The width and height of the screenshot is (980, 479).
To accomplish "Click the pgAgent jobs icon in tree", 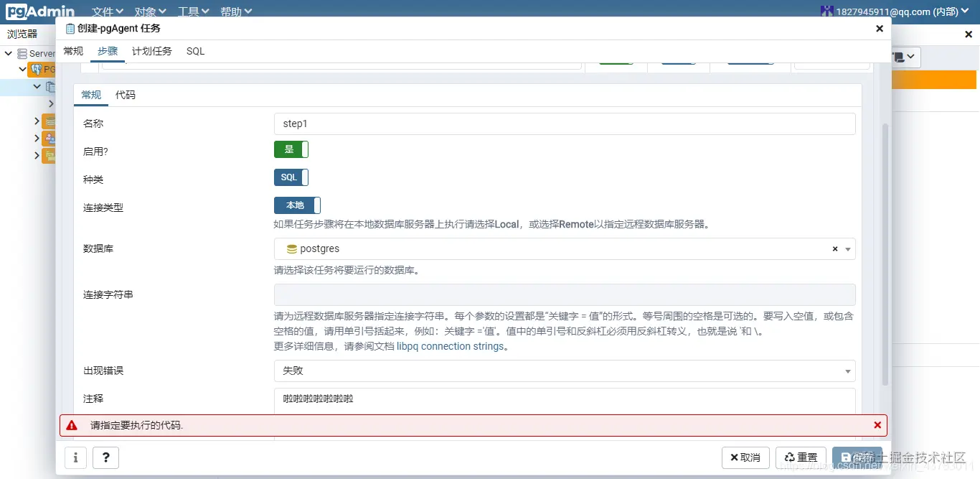I will 50,86.
